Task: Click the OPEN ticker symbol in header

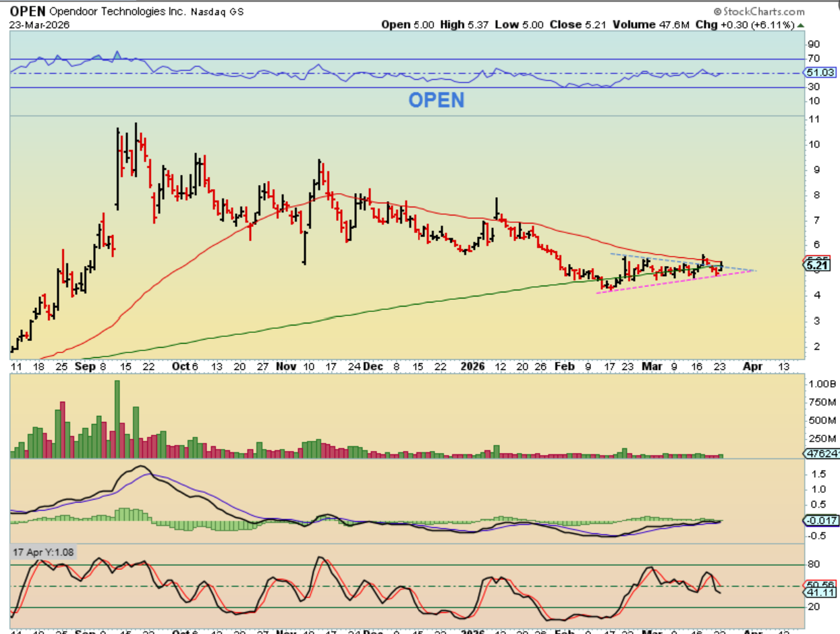Action: 26,11
